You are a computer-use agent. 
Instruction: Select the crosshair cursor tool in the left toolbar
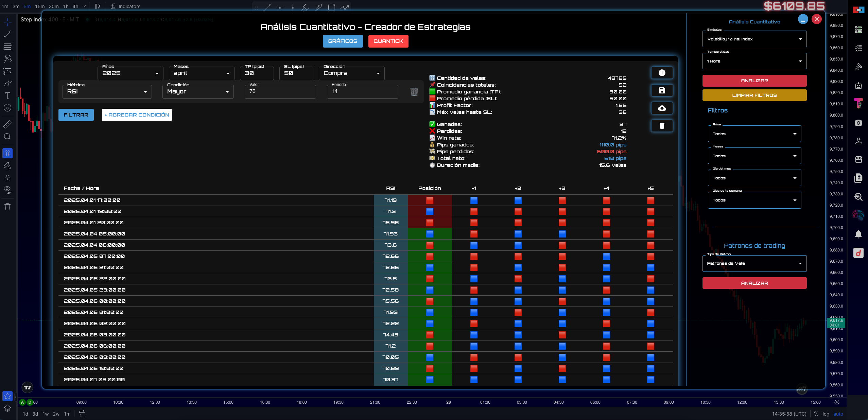pos(7,22)
